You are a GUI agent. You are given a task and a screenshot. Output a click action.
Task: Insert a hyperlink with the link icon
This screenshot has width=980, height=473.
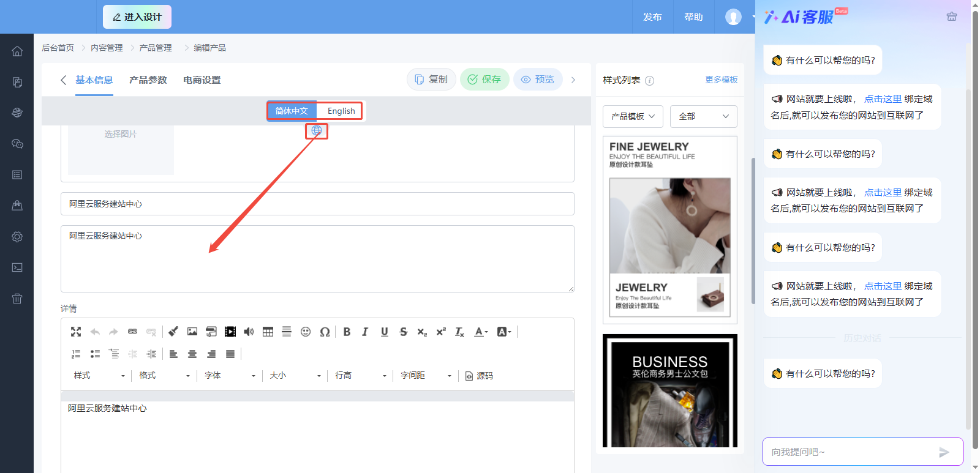(x=132, y=332)
